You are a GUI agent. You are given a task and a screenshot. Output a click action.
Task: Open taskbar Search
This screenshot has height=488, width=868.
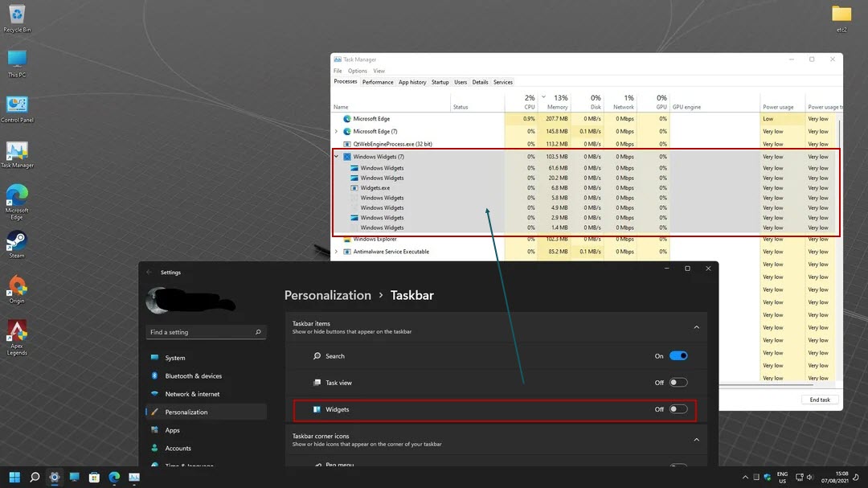click(x=35, y=477)
